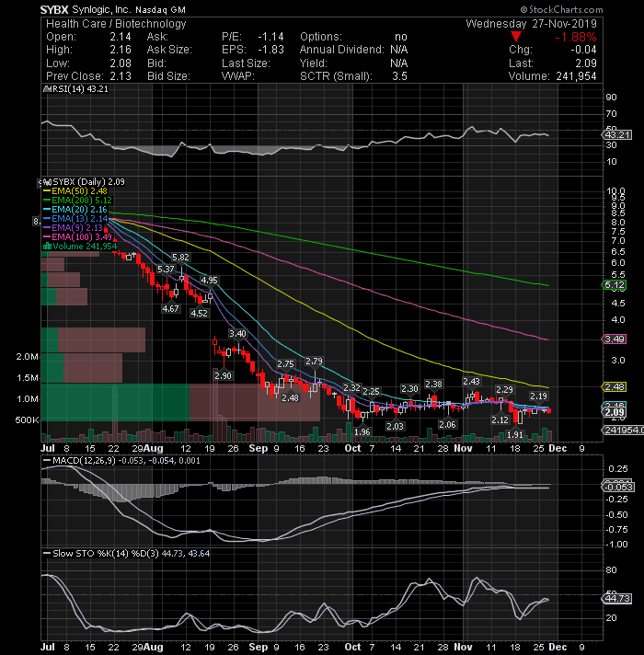Screen dimensions: 644x655
Task: Click the 500K volume scale label
Action: (28, 419)
